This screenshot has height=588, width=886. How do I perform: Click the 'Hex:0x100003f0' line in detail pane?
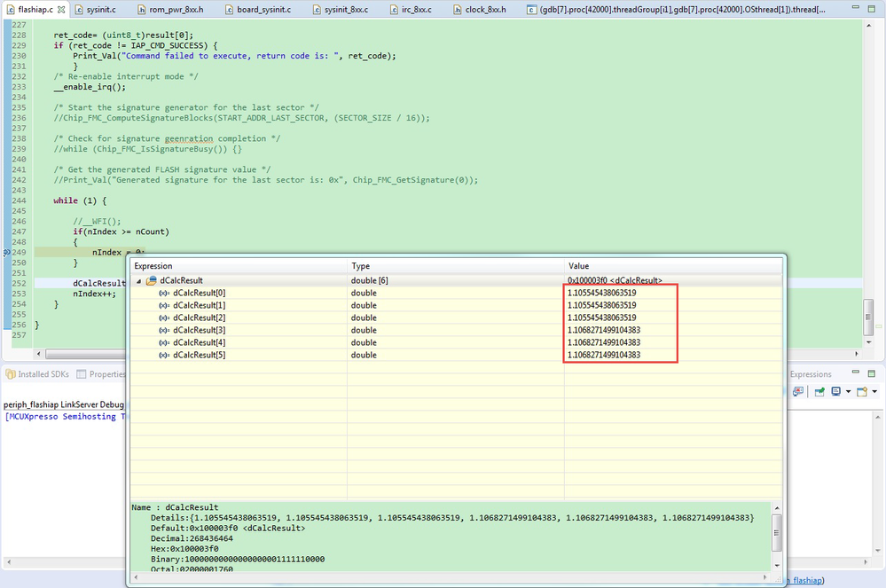[184, 549]
